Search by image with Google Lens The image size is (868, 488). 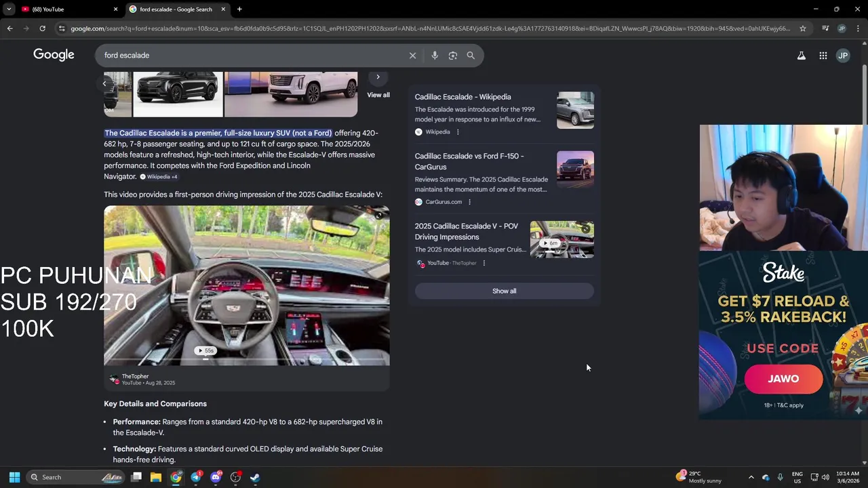click(x=453, y=56)
